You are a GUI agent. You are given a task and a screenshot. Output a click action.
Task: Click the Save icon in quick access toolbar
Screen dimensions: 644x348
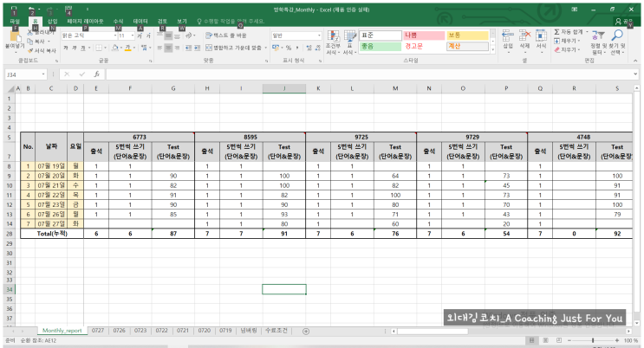(14, 9)
